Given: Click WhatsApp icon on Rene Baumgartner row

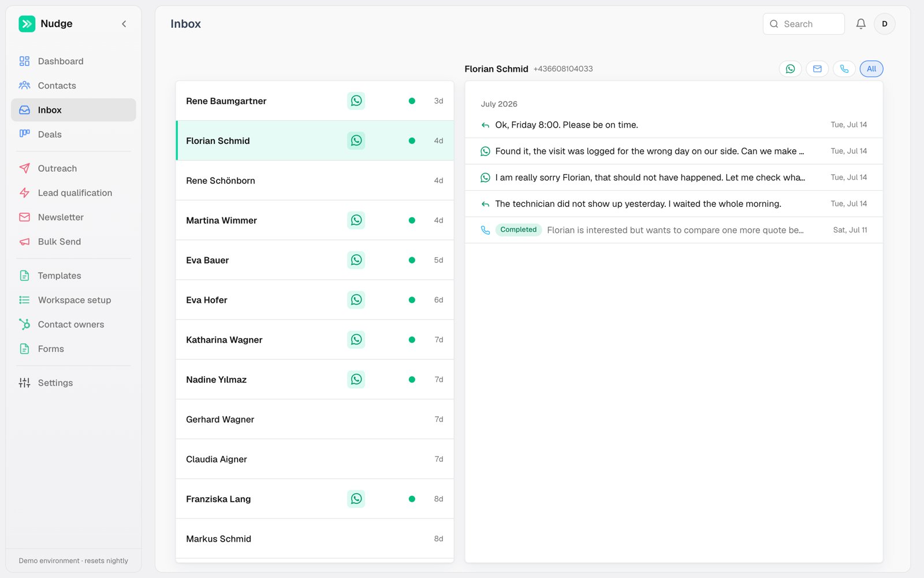Looking at the screenshot, I should pos(356,101).
